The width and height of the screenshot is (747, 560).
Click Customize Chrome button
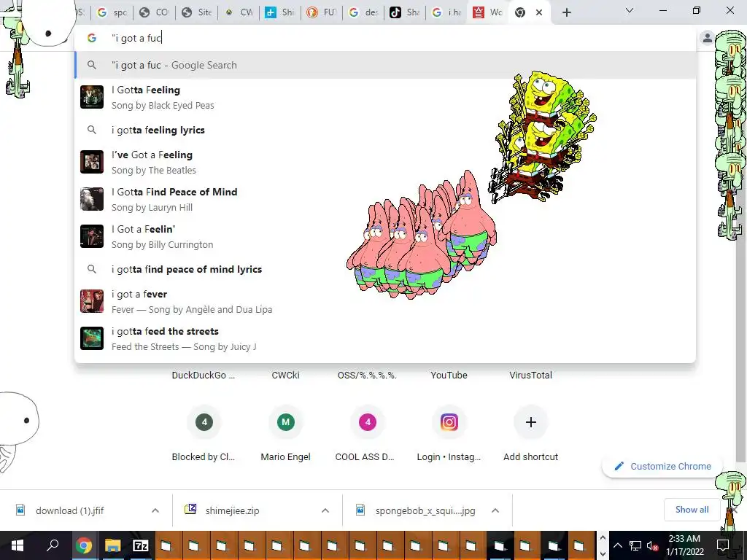point(662,466)
